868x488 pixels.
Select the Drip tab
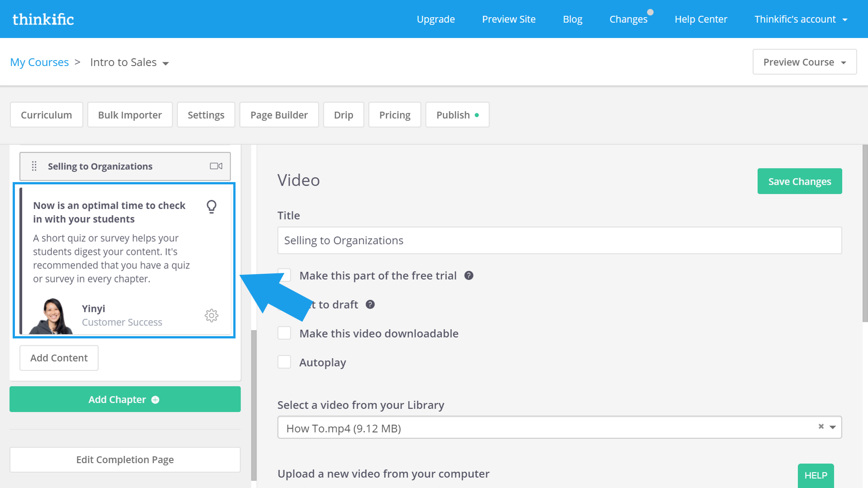click(x=344, y=115)
